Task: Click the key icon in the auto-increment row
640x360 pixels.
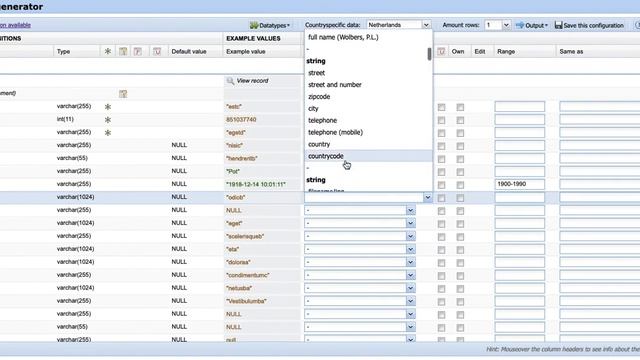Action: (x=123, y=94)
